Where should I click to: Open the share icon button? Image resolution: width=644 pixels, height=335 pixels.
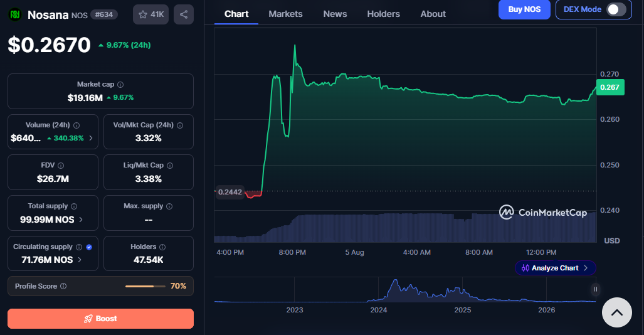tap(184, 15)
